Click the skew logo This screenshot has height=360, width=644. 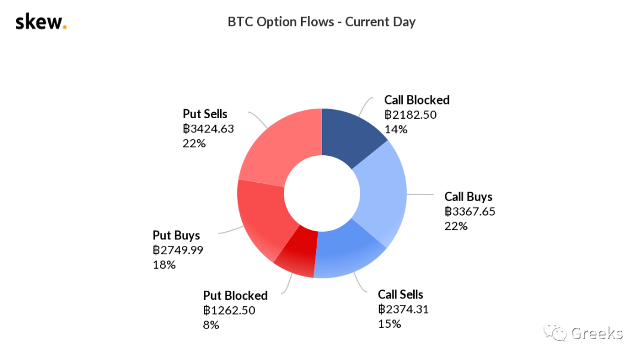[41, 21]
